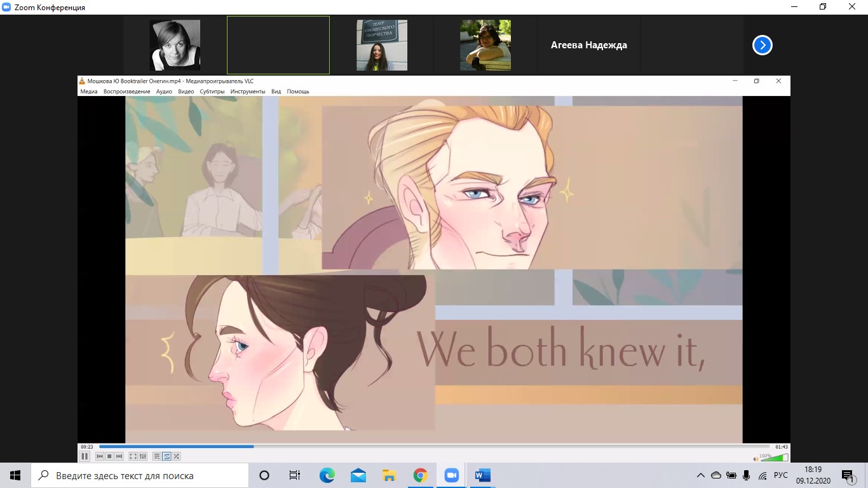Show next Zoom participants with blue arrow

coord(762,45)
